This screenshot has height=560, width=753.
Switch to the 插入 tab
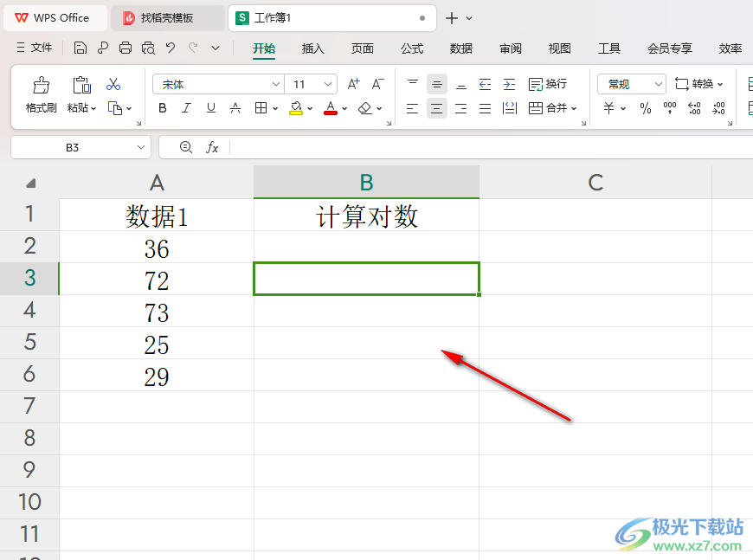coord(313,48)
